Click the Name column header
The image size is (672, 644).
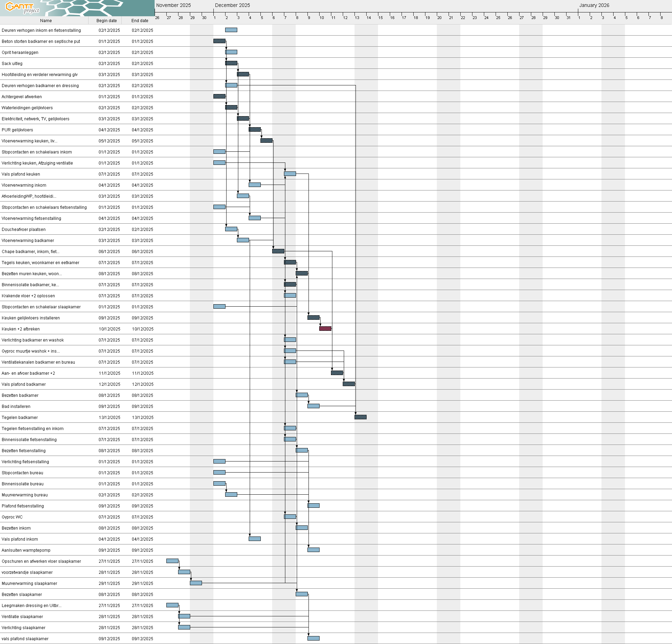(46, 21)
